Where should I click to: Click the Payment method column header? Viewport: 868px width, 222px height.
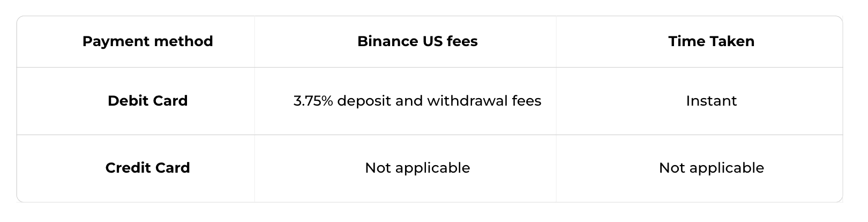[x=147, y=41]
